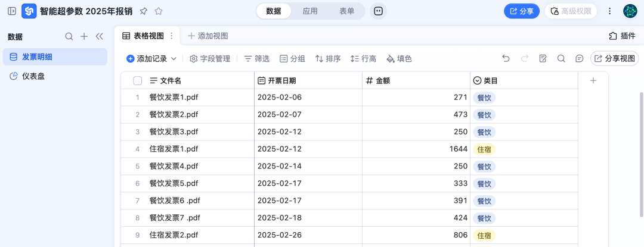
Task: Click the sidebar toggle icon at top left
Action: pyautogui.click(x=12, y=11)
